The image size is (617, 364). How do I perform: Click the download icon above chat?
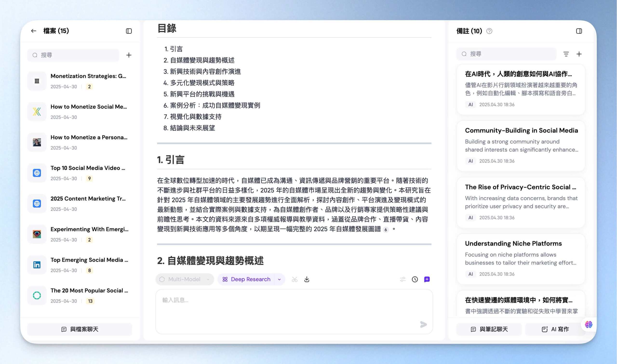pyautogui.click(x=307, y=279)
